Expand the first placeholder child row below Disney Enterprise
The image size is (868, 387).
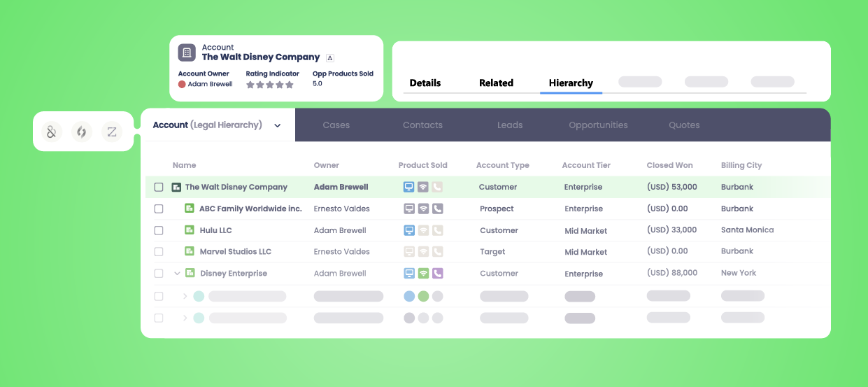coord(185,296)
